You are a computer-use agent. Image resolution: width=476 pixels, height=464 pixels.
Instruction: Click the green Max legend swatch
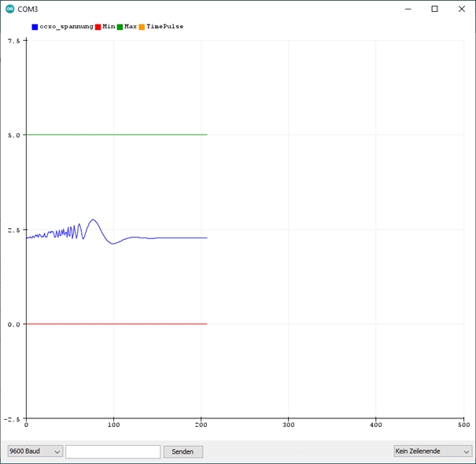point(120,27)
